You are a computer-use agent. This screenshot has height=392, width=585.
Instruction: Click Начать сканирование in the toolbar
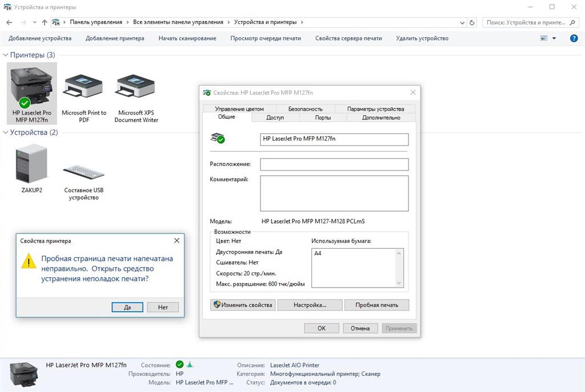(x=187, y=38)
